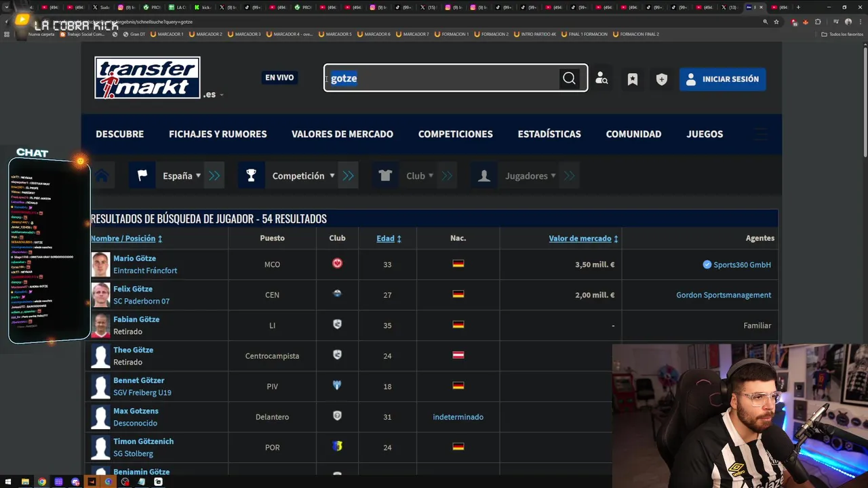Open the advanced person search icon
The width and height of the screenshot is (868, 488).
pos(601,79)
